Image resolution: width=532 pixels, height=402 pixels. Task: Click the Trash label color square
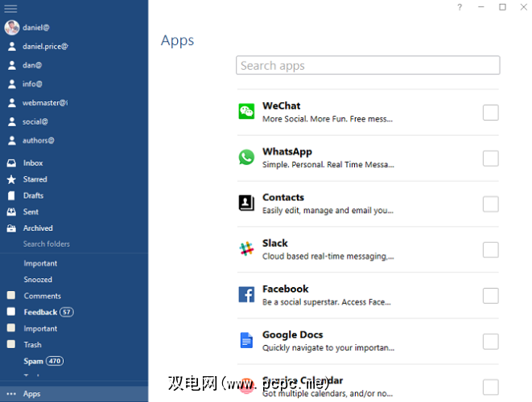[x=11, y=344]
